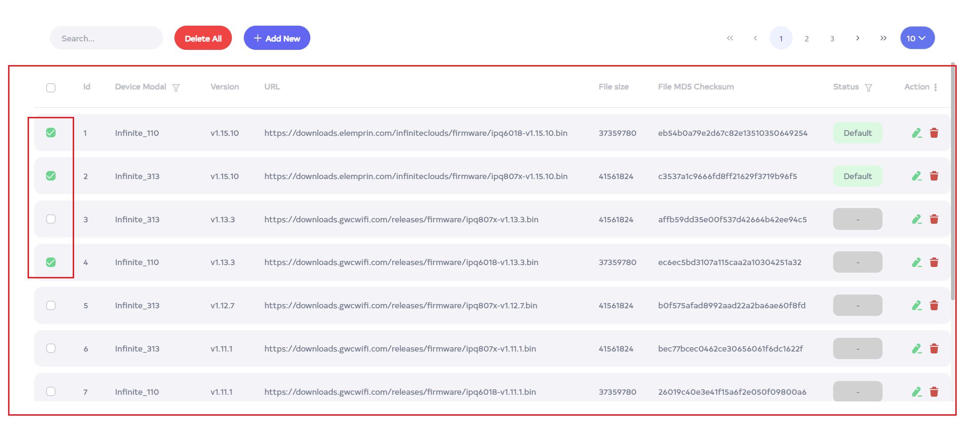
Task: Open Device Modal column filter icon
Action: [176, 88]
